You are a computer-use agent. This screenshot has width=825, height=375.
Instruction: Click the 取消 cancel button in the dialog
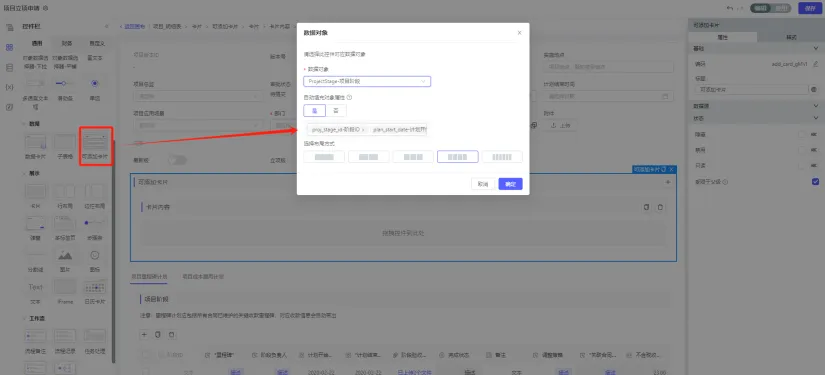[x=483, y=184]
